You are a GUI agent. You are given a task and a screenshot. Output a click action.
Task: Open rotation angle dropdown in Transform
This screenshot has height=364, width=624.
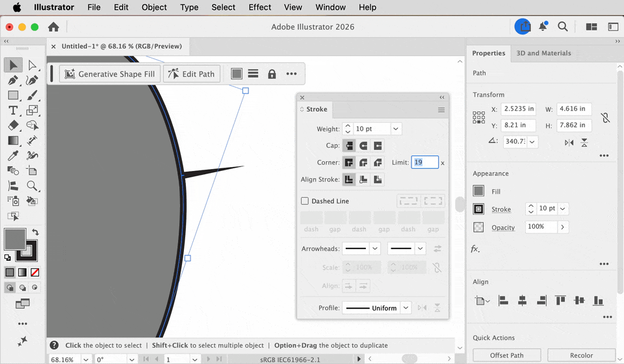point(532,141)
